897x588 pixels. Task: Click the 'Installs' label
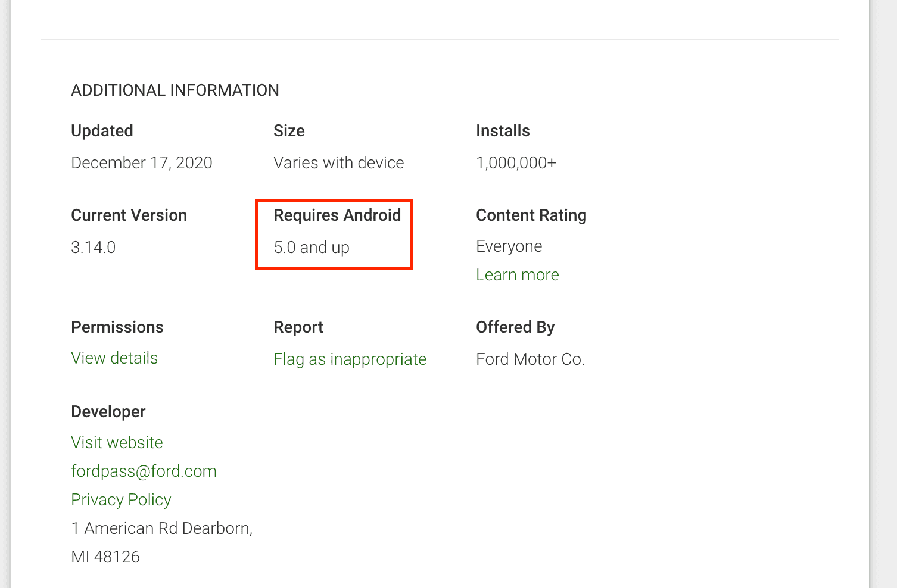[x=503, y=131]
